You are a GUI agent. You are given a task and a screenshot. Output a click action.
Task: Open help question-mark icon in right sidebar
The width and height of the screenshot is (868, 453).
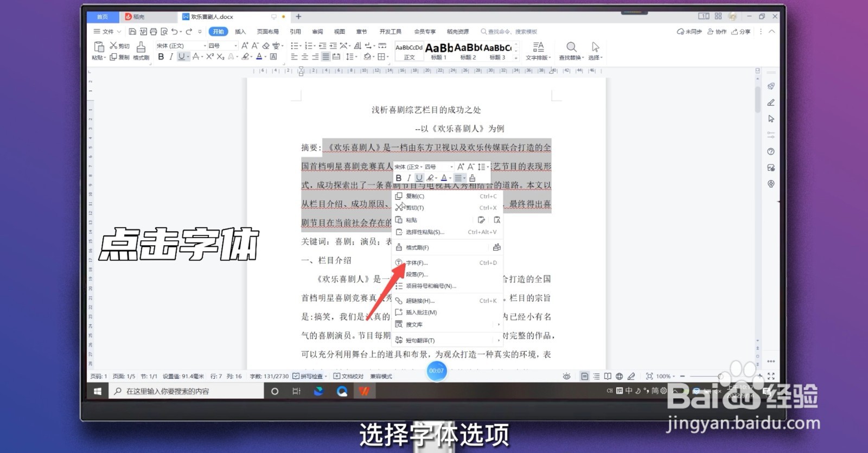(771, 151)
